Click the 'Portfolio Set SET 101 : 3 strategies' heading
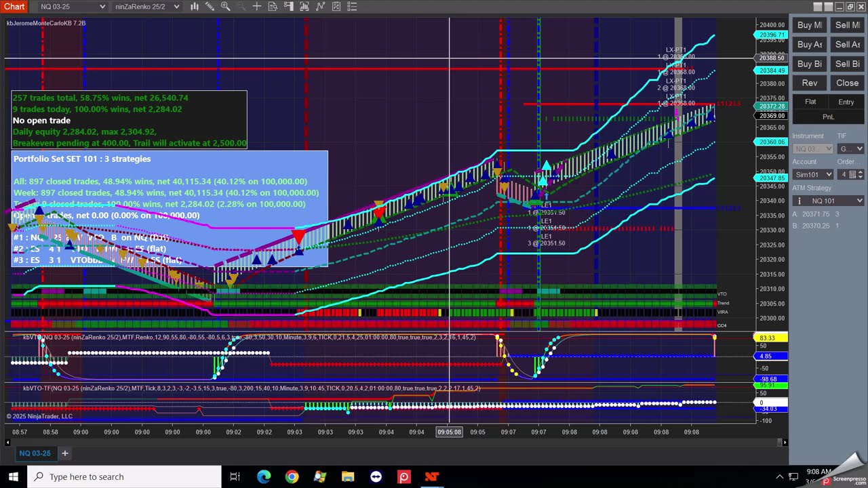Viewport: 868px width, 488px height. pyautogui.click(x=82, y=159)
